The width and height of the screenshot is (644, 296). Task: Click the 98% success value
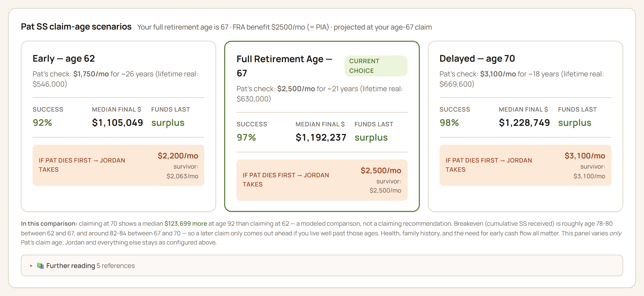click(449, 123)
